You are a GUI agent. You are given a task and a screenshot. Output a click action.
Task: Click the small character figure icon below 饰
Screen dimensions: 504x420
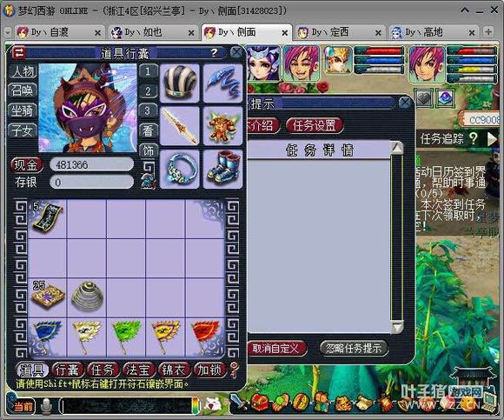(x=148, y=181)
